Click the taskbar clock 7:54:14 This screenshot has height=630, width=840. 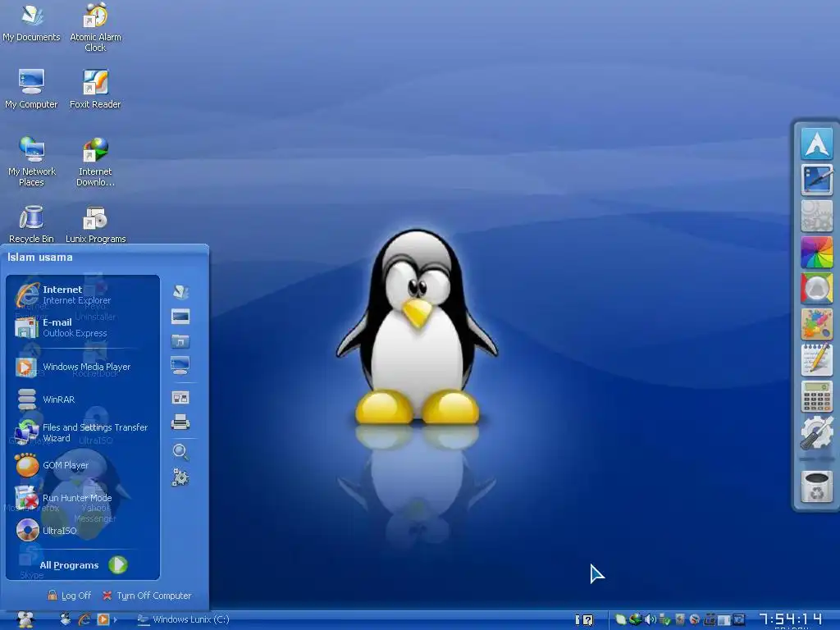(791, 620)
